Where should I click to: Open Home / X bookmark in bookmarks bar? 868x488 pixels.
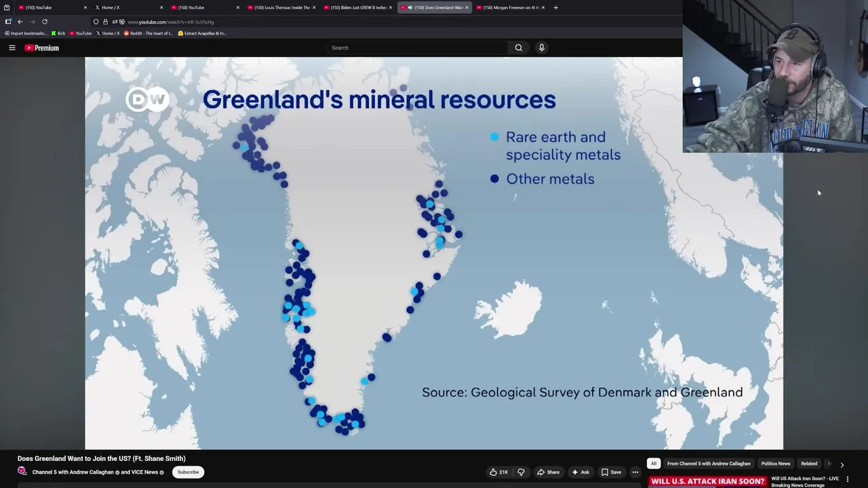click(x=108, y=33)
